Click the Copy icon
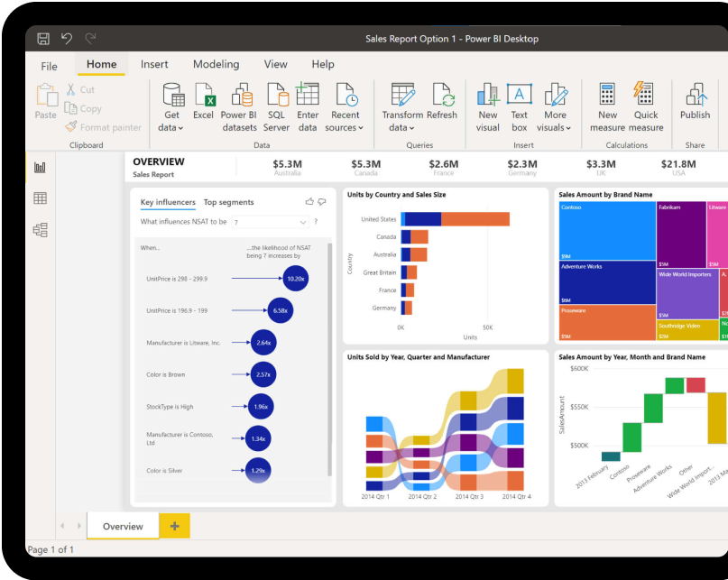The width and height of the screenshot is (728, 580). coord(70,107)
